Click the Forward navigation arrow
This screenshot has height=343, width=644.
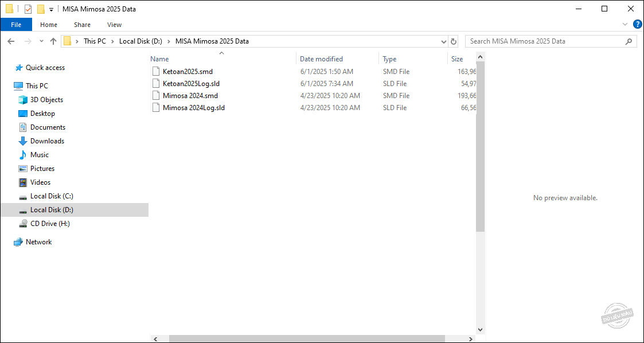point(28,41)
